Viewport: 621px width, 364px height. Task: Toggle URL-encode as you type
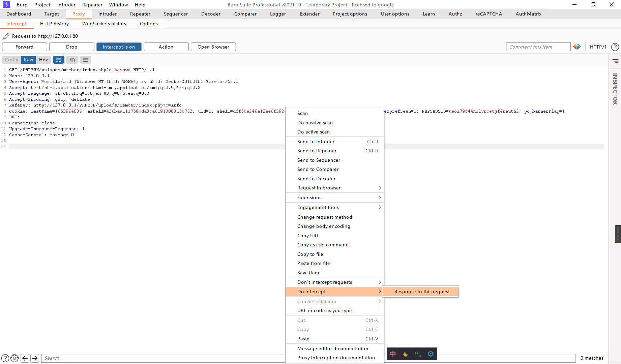click(x=335, y=310)
